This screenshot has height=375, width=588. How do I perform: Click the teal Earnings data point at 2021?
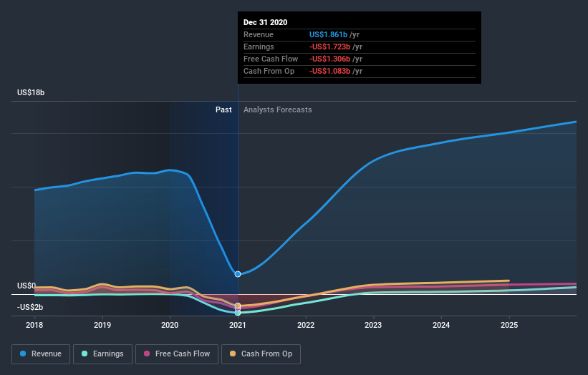point(238,313)
